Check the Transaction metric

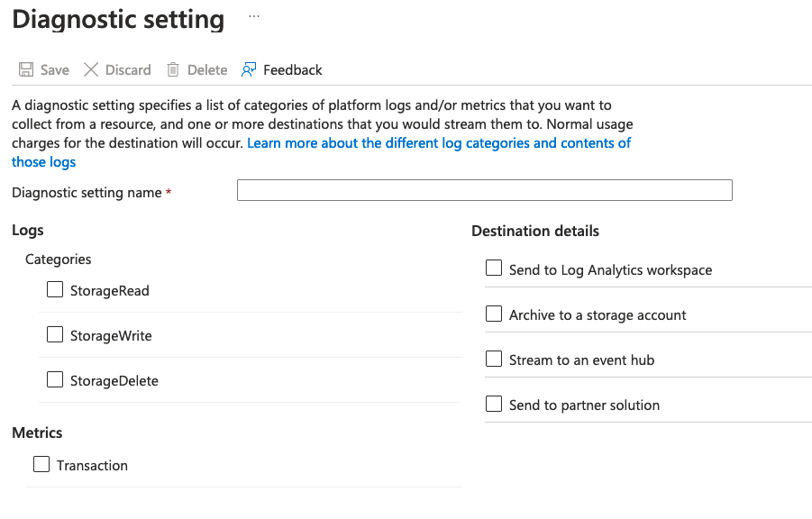(41, 463)
